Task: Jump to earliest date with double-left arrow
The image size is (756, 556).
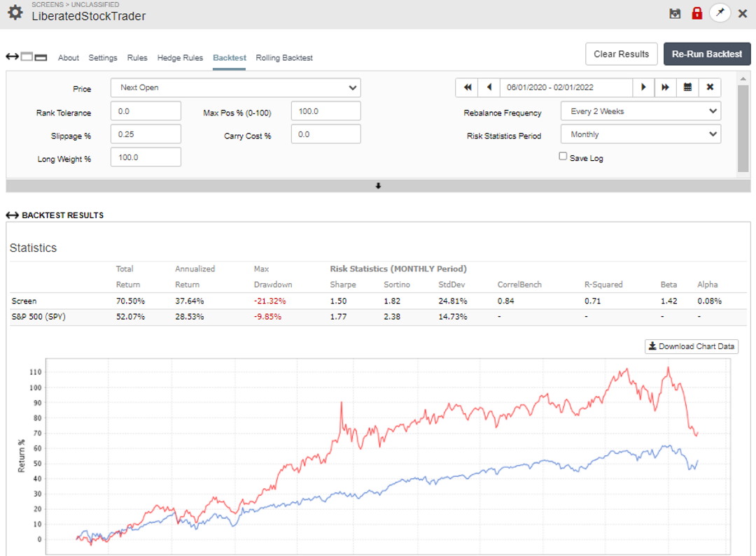Action: (467, 87)
